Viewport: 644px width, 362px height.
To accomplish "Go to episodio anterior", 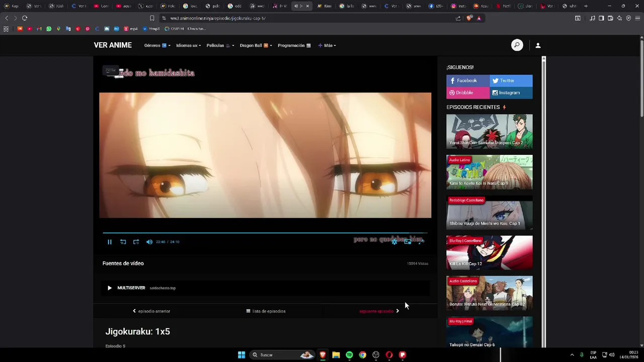I will tap(151, 311).
